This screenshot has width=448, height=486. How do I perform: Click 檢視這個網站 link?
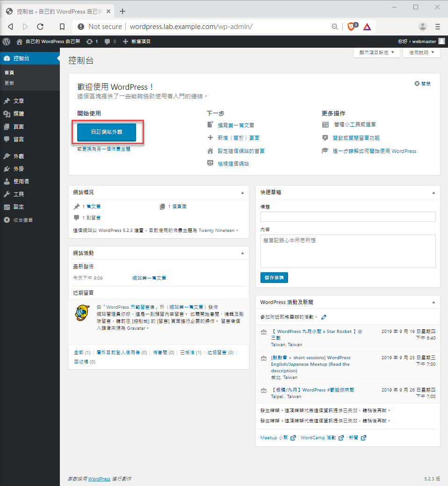click(x=233, y=164)
